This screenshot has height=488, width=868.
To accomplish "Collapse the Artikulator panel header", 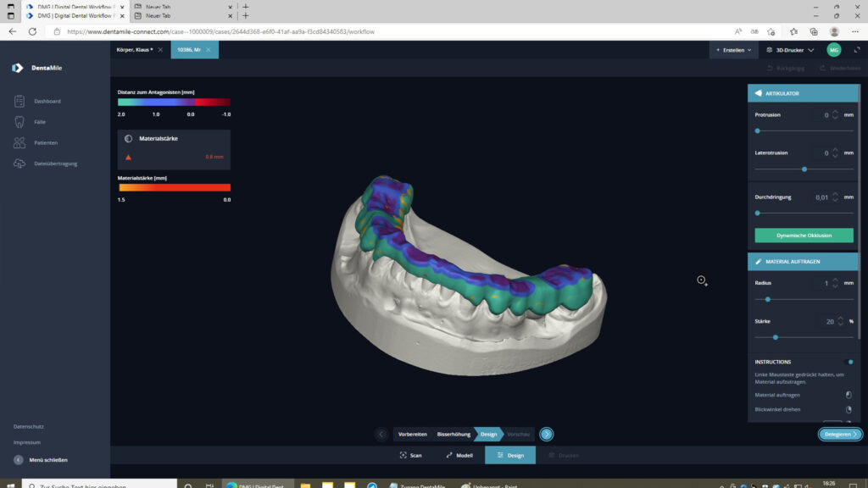I will click(x=803, y=93).
